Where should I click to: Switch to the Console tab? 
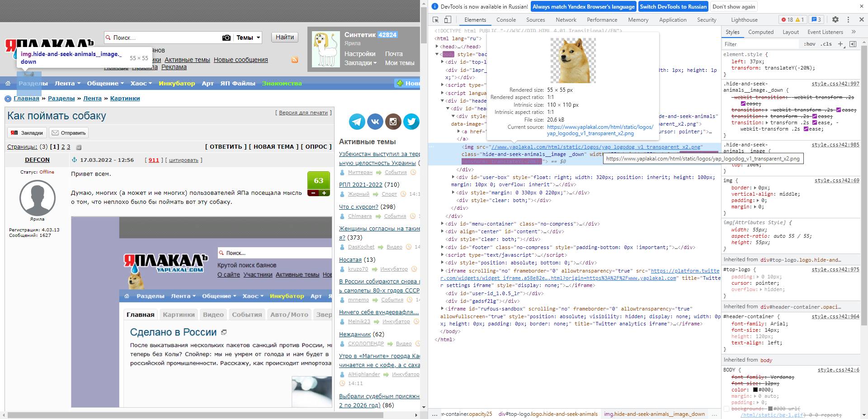(506, 20)
